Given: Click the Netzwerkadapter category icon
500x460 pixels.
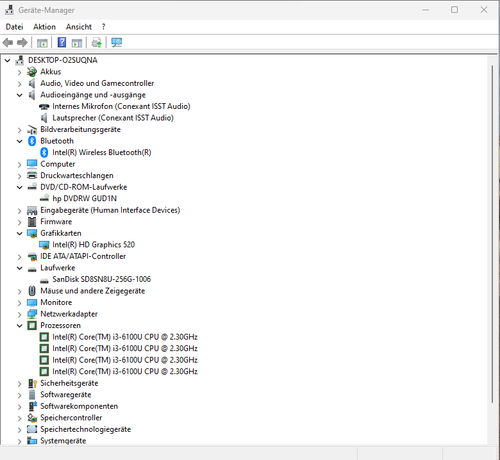Looking at the screenshot, I should tap(32, 314).
